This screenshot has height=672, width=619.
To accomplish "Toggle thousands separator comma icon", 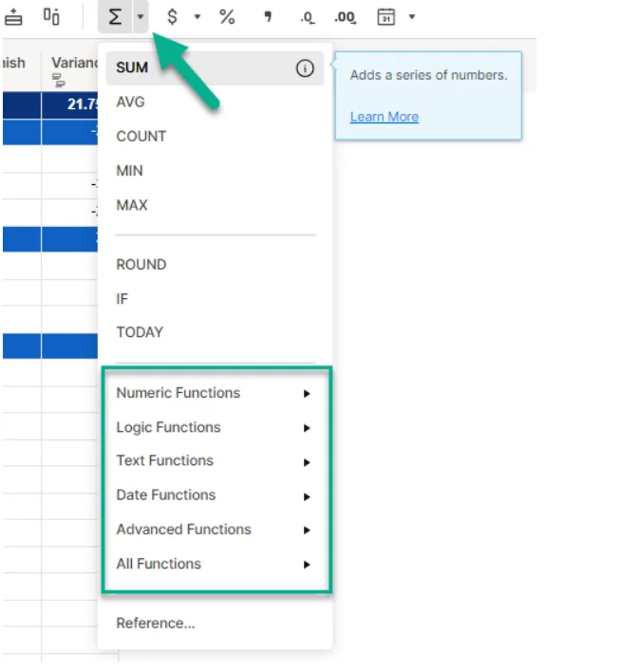I will 268,17.
